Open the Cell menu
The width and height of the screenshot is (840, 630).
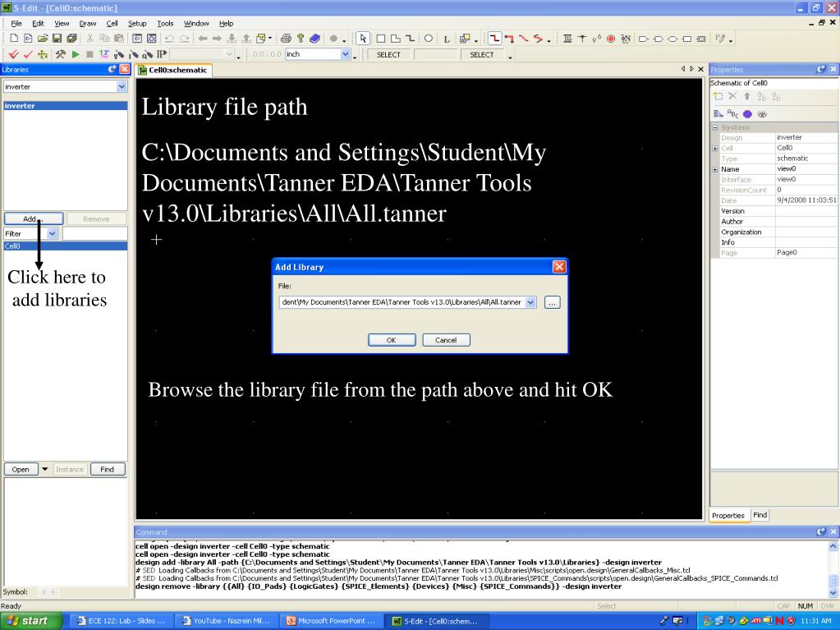tap(112, 24)
